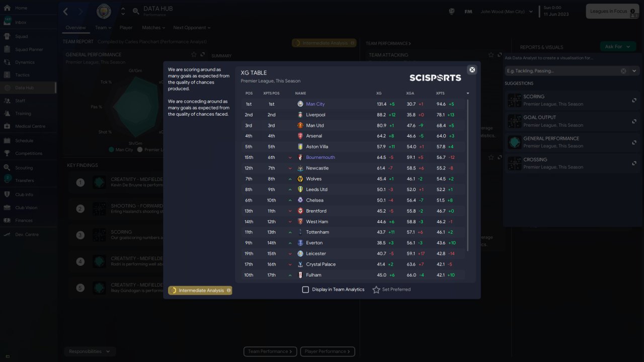The height and width of the screenshot is (362, 644).
Task: Open the Squad Planner
Action: (x=29, y=49)
